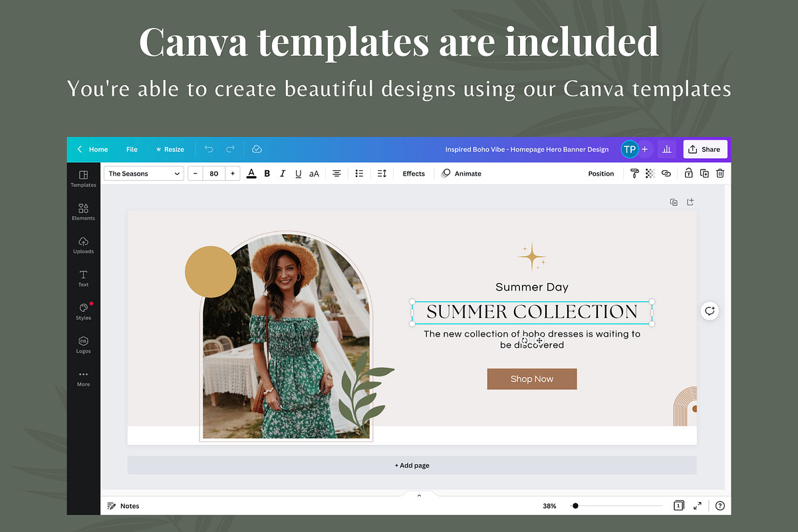Viewport: 798px width, 532px height.
Task: Click the Delete trash icon
Action: tap(720, 174)
